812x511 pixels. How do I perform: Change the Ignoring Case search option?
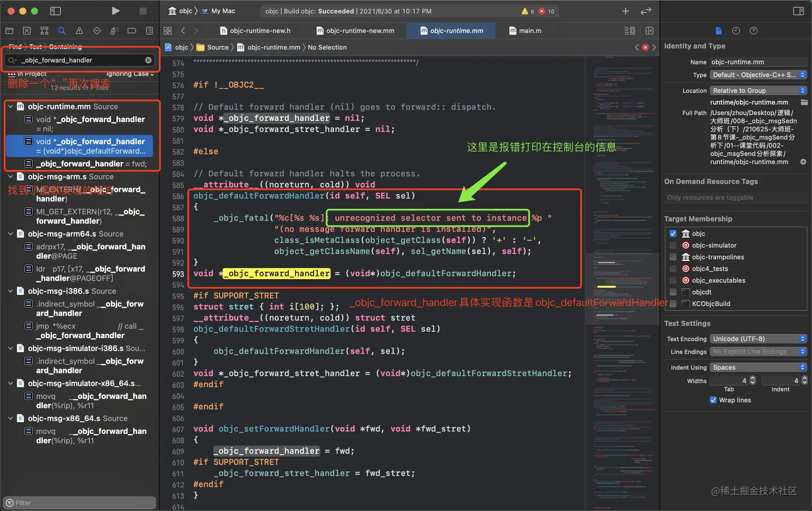click(130, 74)
